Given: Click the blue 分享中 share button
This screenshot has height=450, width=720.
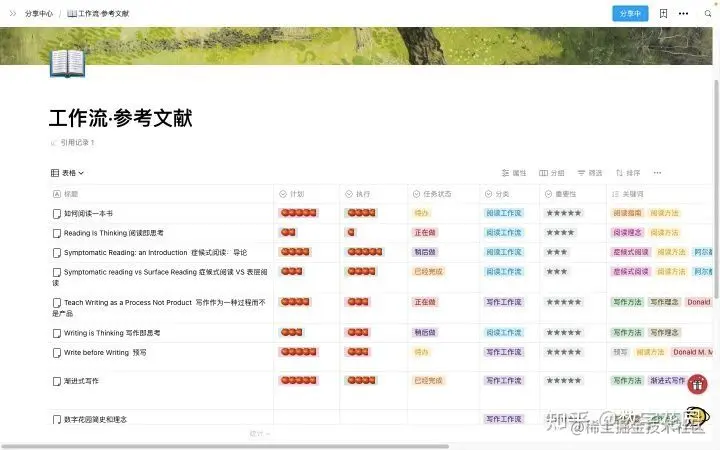Looking at the screenshot, I should click(x=630, y=13).
